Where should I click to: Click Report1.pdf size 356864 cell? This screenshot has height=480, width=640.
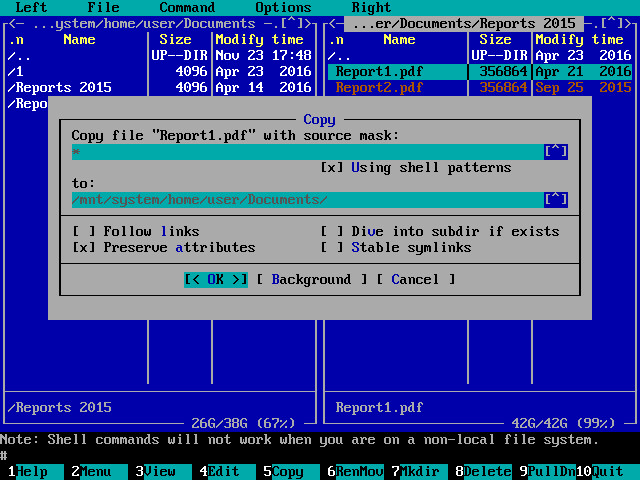point(503,71)
